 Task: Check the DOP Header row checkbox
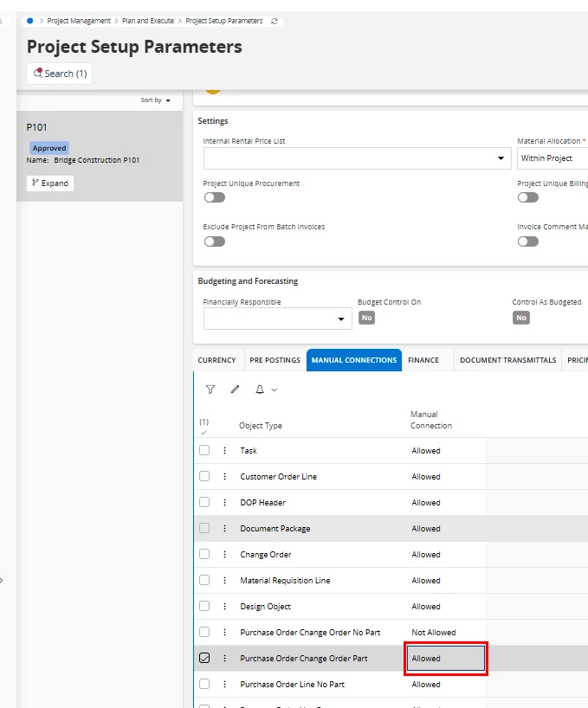(x=204, y=502)
